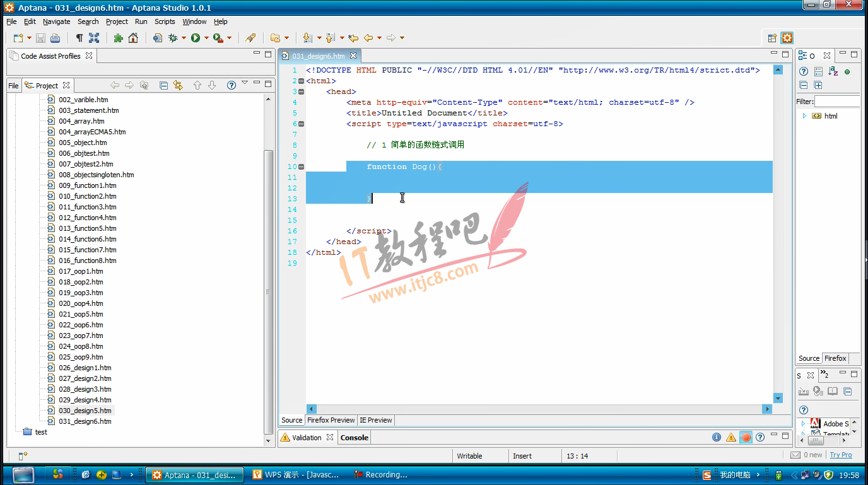The width and height of the screenshot is (868, 485).
Task: Click the highlighter pen toolbar icon
Action: [250, 38]
